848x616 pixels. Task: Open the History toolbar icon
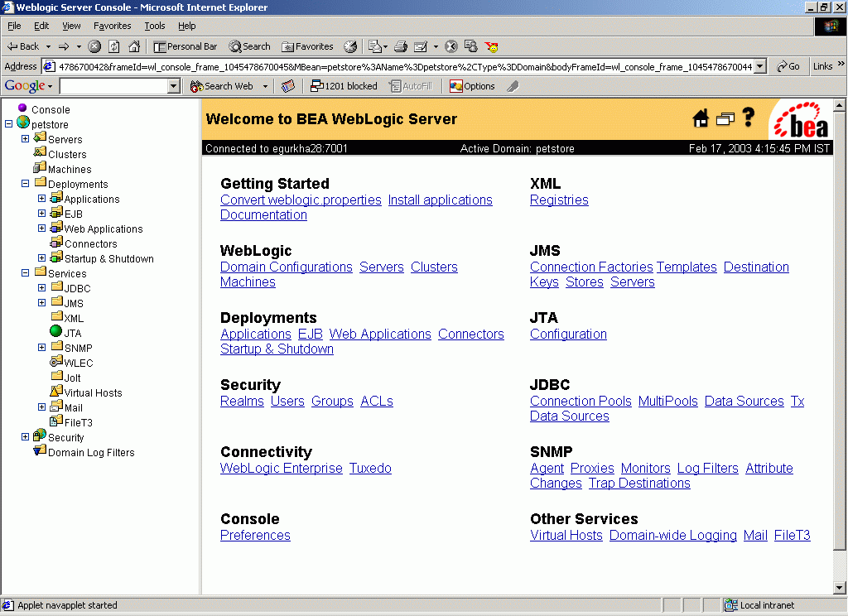coord(350,46)
